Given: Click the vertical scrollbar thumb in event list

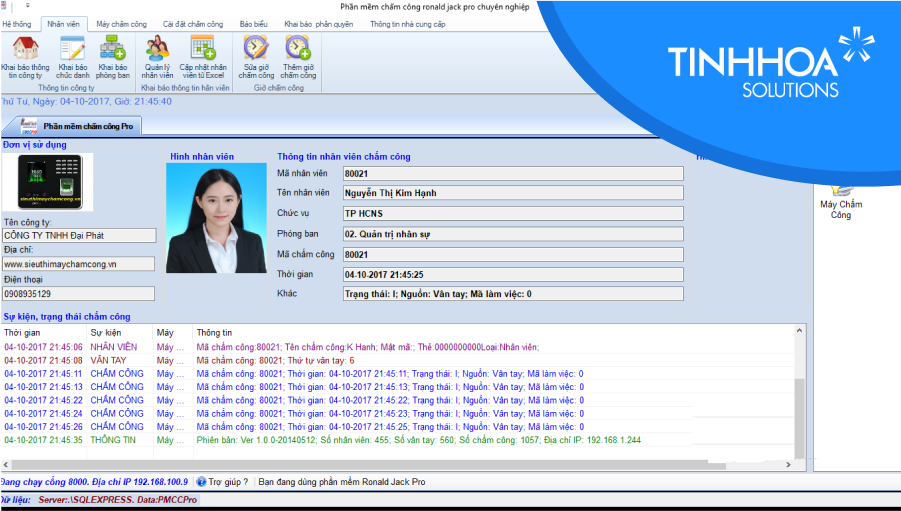Looking at the screenshot, I should [x=799, y=418].
